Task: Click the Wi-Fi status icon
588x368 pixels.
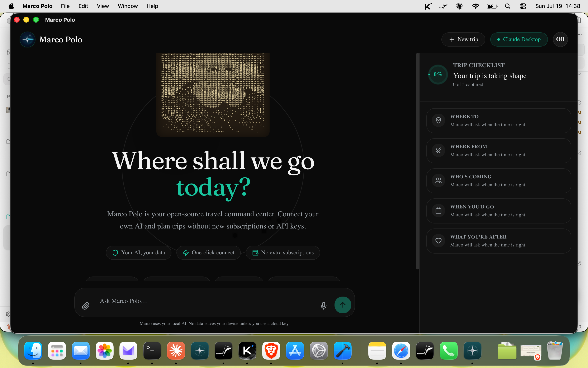Action: pyautogui.click(x=475, y=6)
